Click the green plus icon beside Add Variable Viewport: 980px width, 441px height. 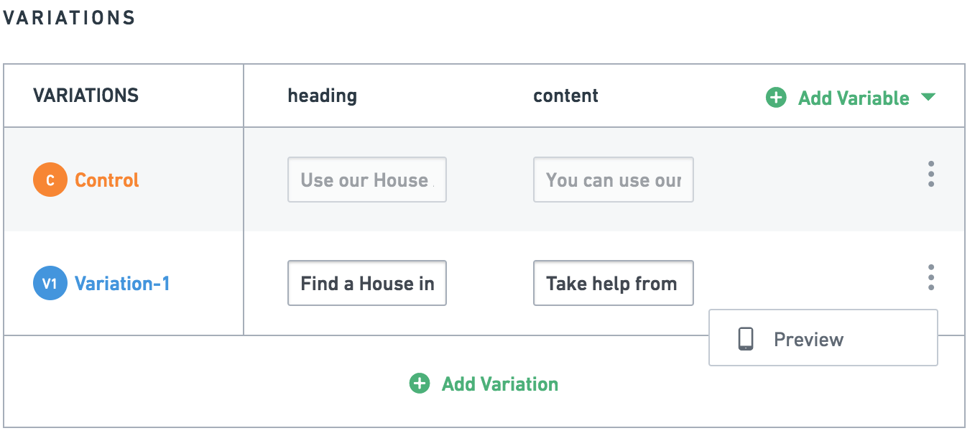pos(776,98)
